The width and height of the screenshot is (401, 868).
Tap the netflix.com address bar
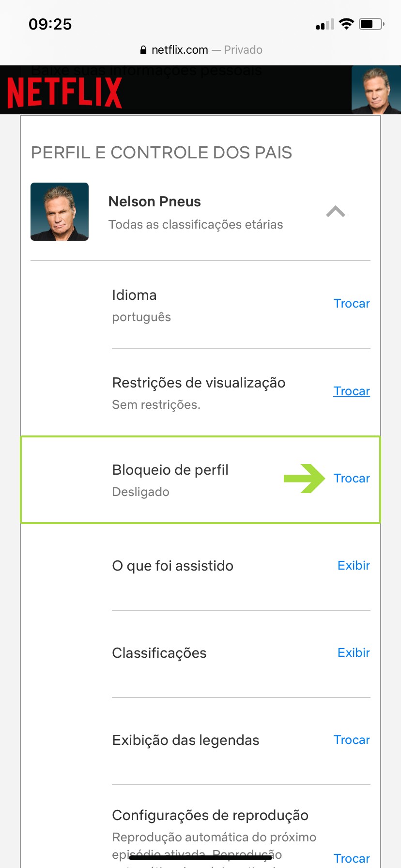pyautogui.click(x=200, y=50)
